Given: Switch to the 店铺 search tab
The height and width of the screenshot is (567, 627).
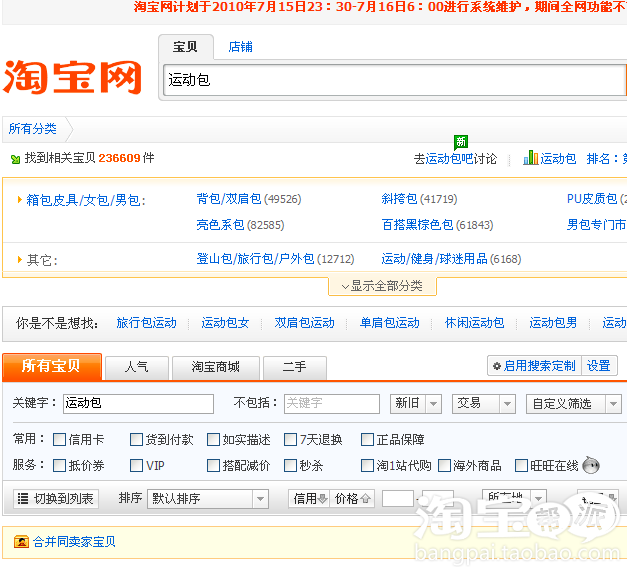Looking at the screenshot, I should 240,47.
